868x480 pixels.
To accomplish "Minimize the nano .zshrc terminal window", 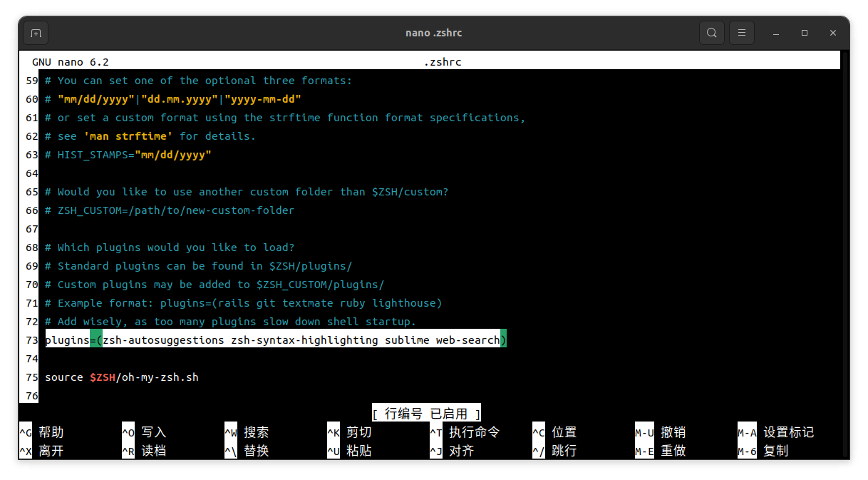I will [x=776, y=33].
